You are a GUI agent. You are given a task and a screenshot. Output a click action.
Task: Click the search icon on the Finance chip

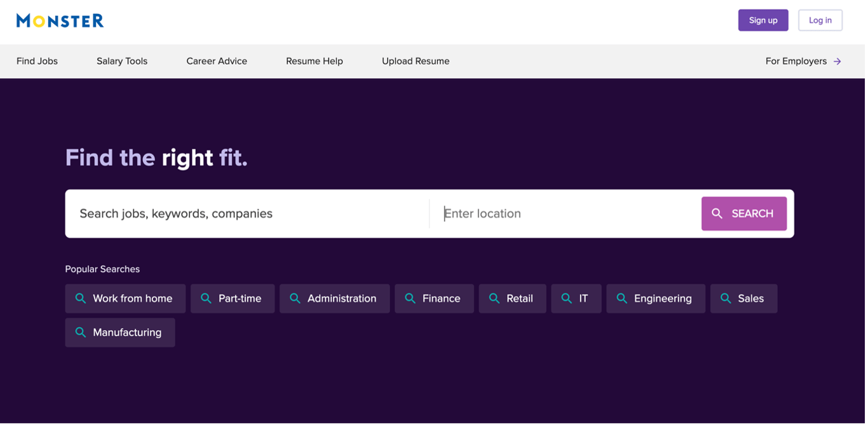click(410, 299)
